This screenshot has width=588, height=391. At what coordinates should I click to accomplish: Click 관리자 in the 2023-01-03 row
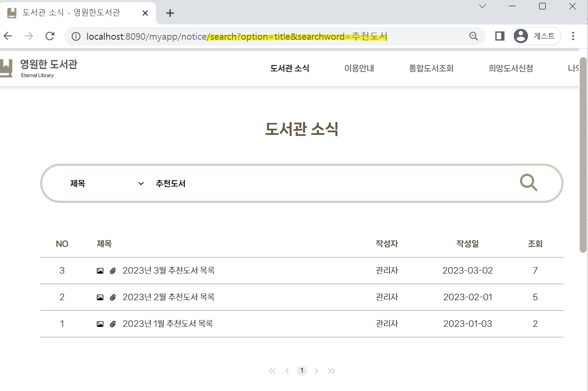(x=387, y=324)
